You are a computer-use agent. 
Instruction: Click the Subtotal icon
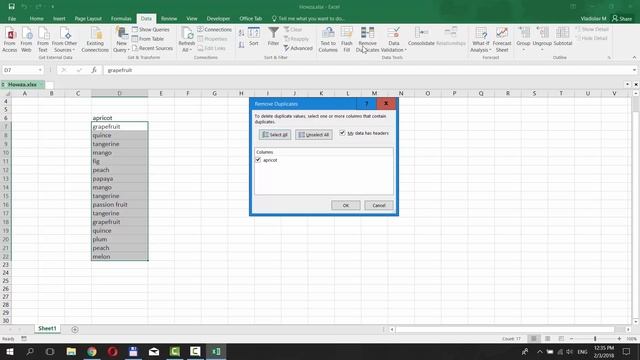(x=562, y=37)
